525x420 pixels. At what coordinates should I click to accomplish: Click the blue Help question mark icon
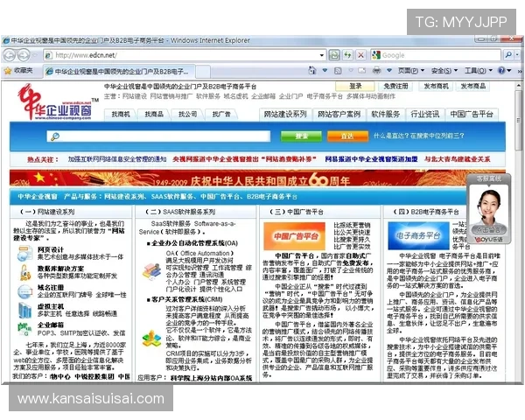tap(501, 70)
